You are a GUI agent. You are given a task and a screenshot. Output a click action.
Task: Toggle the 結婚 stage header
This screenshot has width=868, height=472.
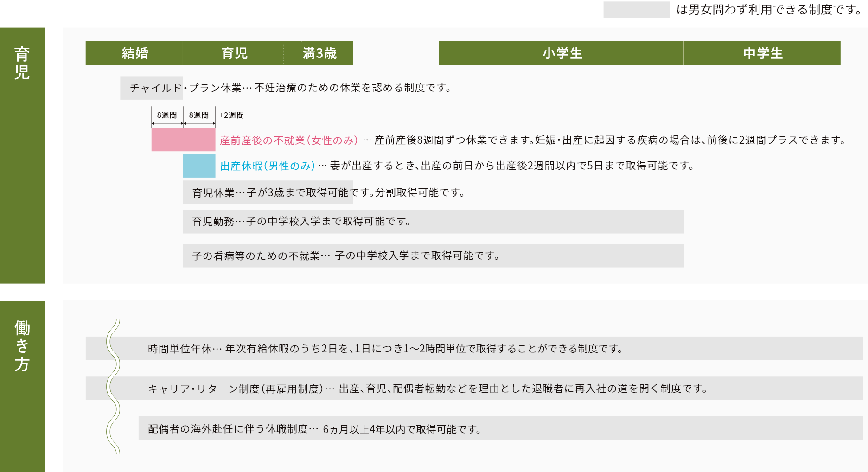coord(134,53)
